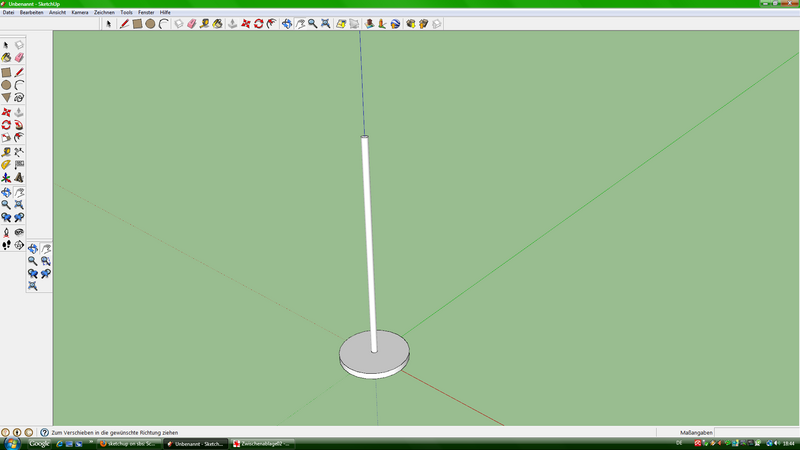Activate the Move tool in top toolbar
This screenshot has height=450, width=800.
[245, 23]
